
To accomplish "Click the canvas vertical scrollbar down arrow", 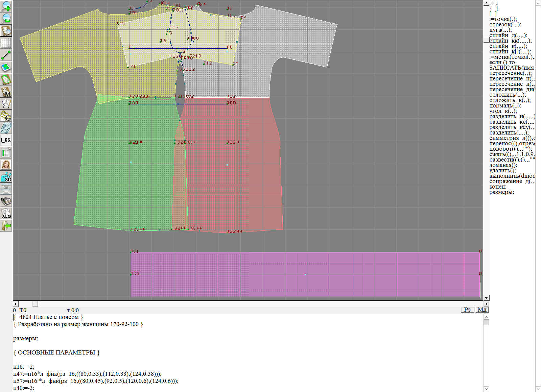I will [486, 298].
